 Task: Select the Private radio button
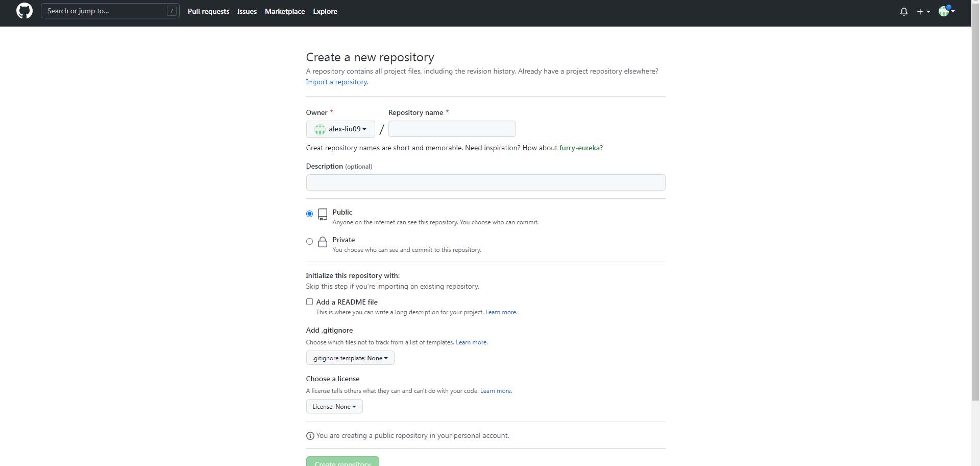[309, 242]
